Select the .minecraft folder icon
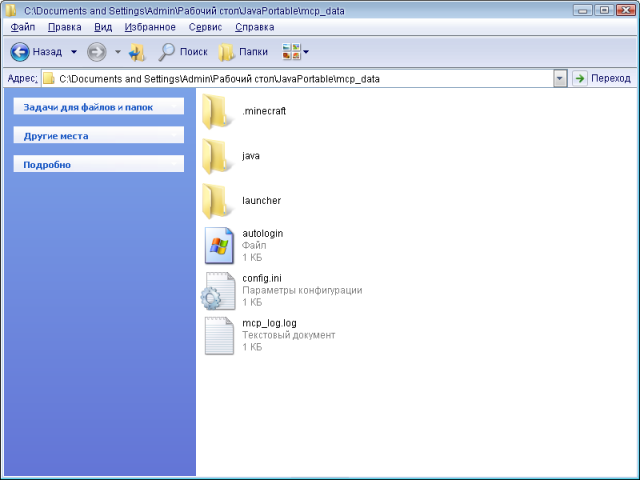 (x=217, y=111)
